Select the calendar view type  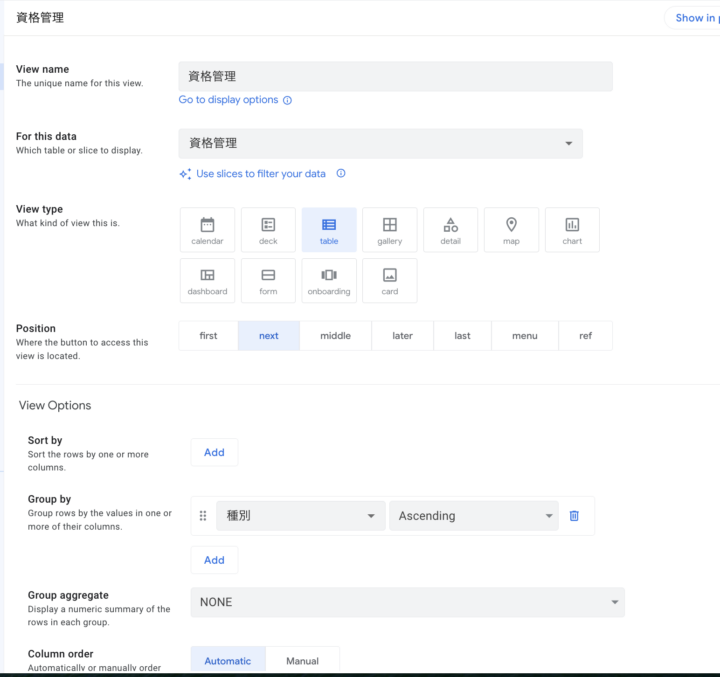[x=207, y=230]
